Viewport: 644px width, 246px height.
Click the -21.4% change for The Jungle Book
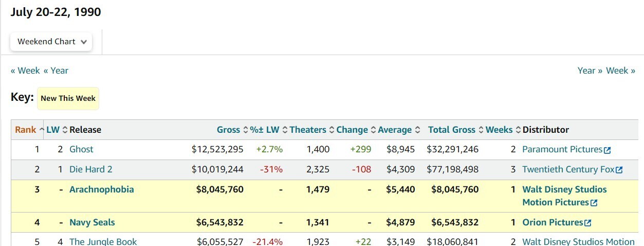[x=268, y=241]
